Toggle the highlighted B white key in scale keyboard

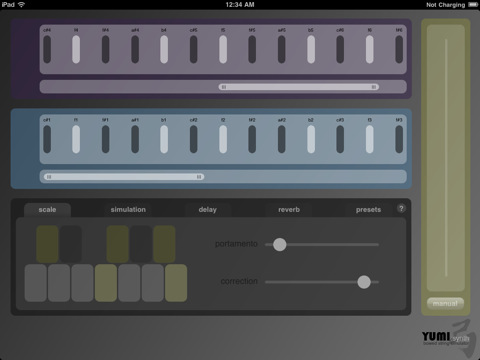176,283
